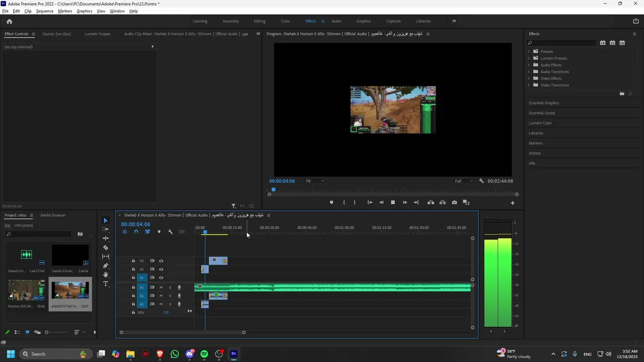Select the Ripple Edit tool
The image size is (644, 362).
(106, 238)
